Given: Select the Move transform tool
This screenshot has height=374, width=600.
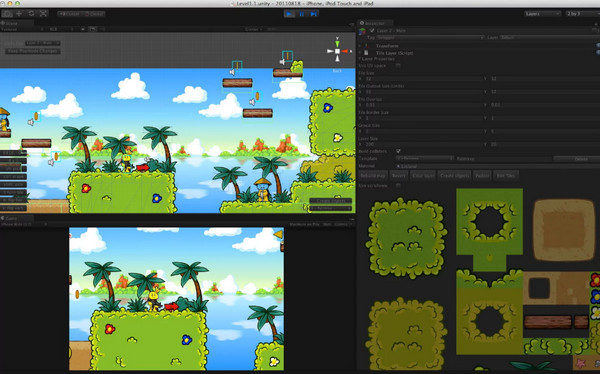Looking at the screenshot, I should coord(19,14).
